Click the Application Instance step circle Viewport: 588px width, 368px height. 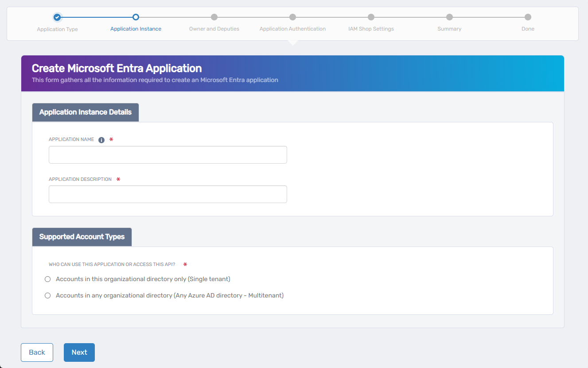coord(136,18)
